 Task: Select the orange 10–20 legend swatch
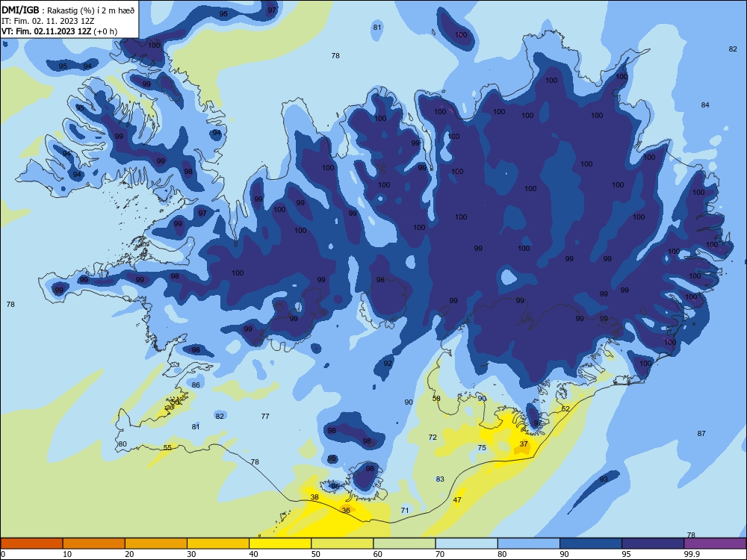(94, 544)
